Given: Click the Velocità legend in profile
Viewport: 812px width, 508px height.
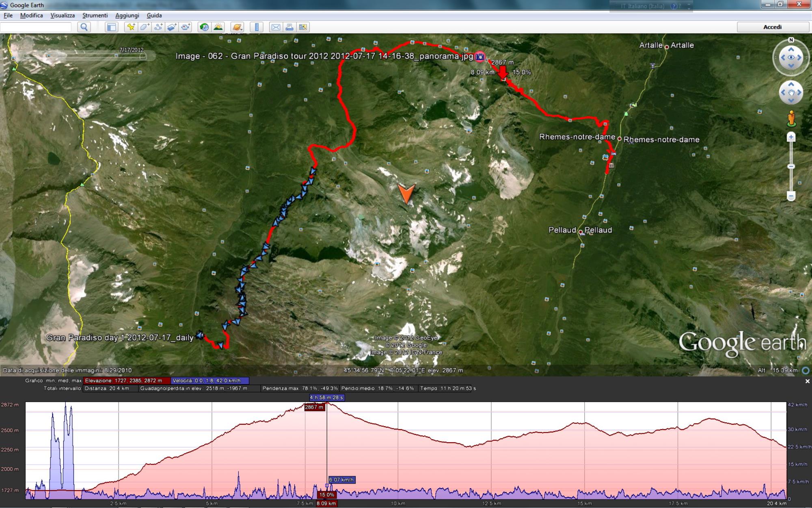Looking at the screenshot, I should [x=210, y=381].
